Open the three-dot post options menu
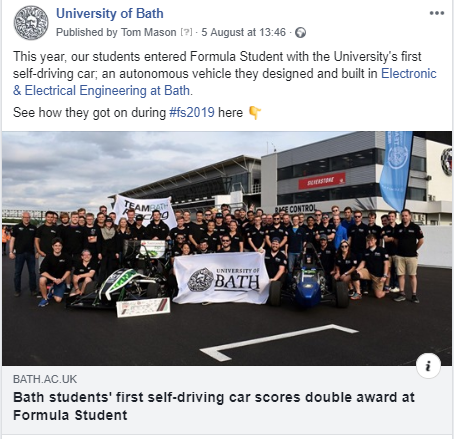Viewport: 454px width, 439px height. [x=437, y=13]
